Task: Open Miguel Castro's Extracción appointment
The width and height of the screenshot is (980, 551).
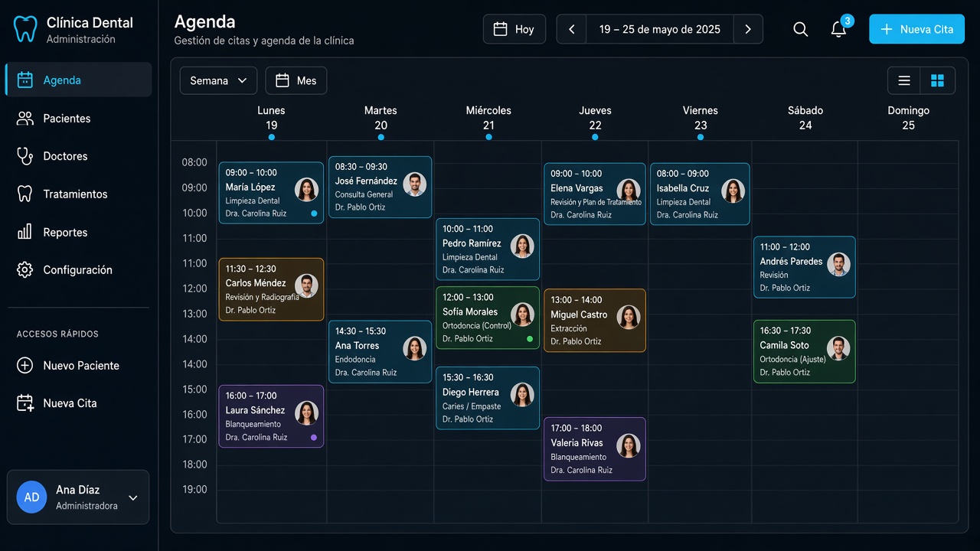Action: click(x=595, y=321)
